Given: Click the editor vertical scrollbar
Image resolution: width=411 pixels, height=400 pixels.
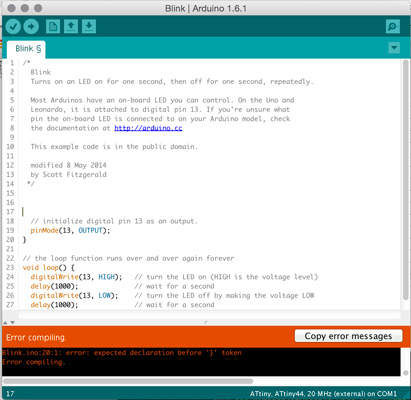Looking at the screenshot, I should coord(405,180).
